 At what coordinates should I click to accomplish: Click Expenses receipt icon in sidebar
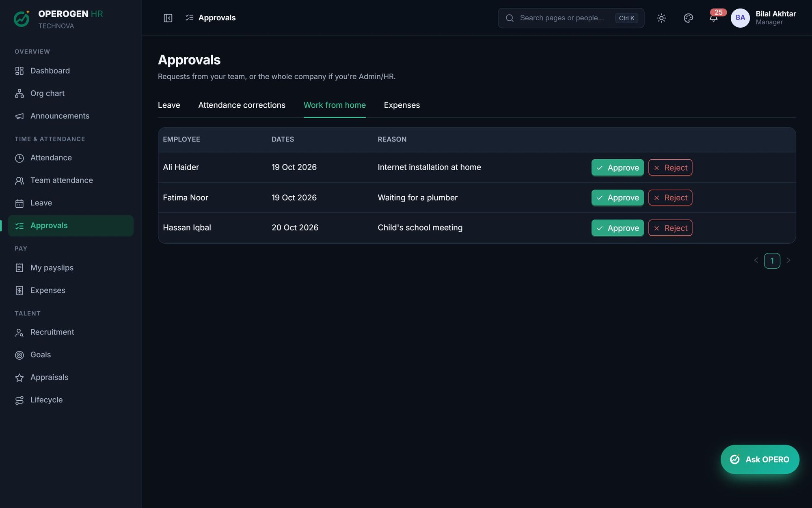pyautogui.click(x=19, y=291)
